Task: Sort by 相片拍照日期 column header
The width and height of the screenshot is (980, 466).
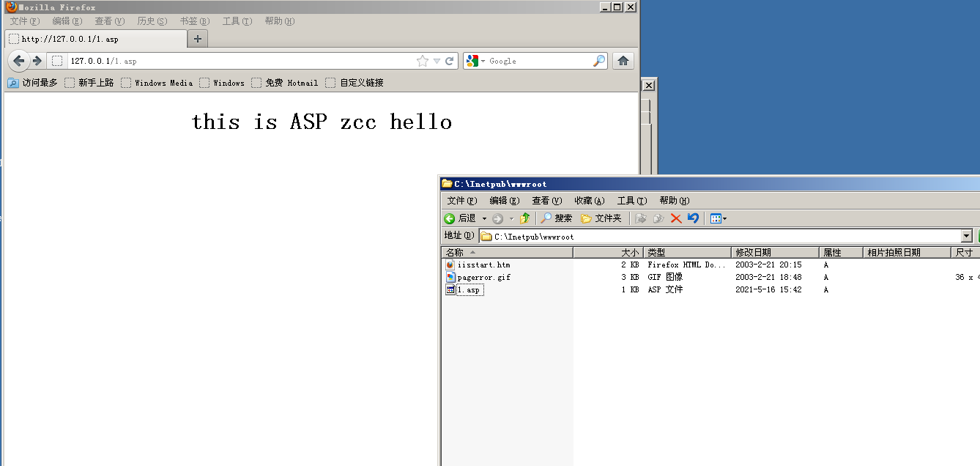Action: coord(907,252)
